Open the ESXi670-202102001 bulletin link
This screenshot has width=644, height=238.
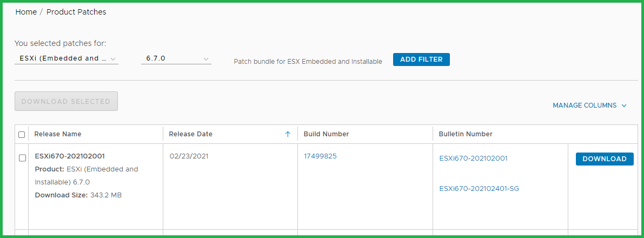pos(473,158)
